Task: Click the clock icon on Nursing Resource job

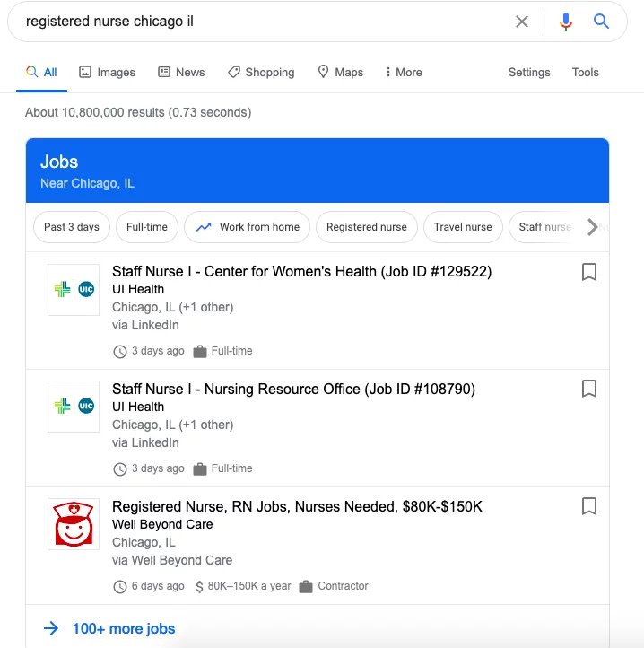Action: tap(120, 469)
